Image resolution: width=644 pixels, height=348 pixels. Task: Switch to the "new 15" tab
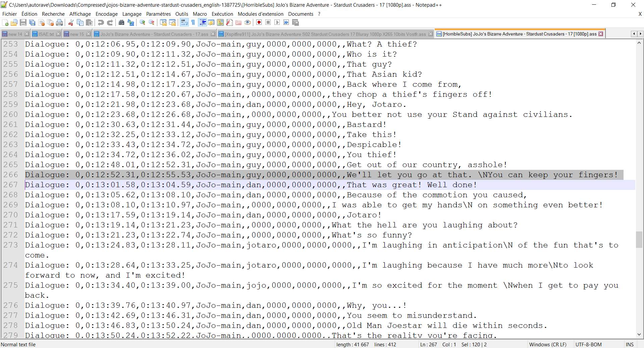pos(77,34)
